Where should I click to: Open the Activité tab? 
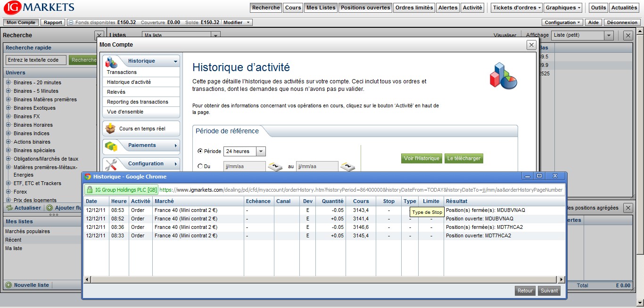click(x=472, y=8)
